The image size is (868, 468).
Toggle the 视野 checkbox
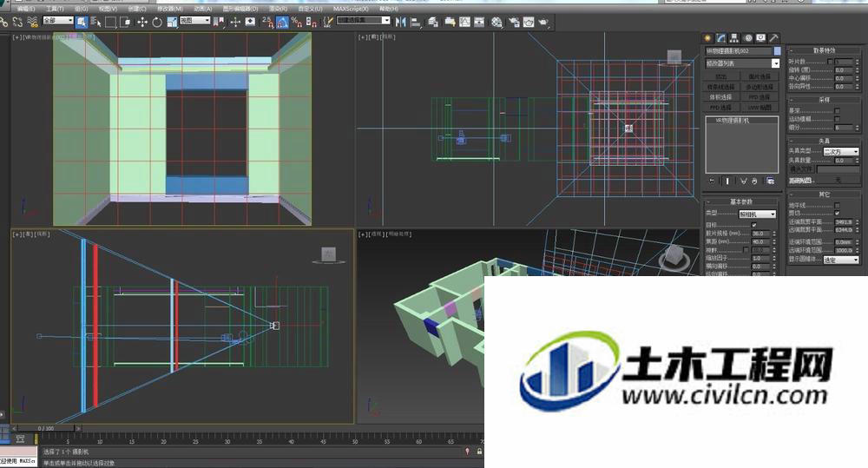coord(746,250)
